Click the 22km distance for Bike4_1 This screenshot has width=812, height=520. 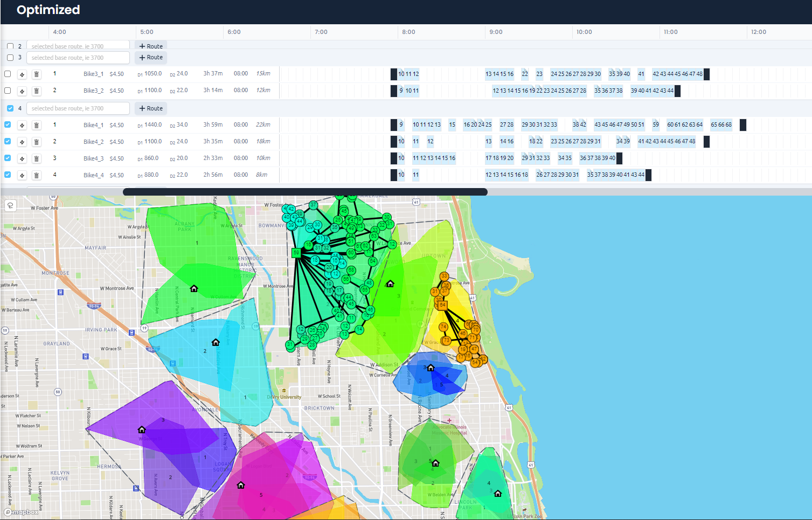pyautogui.click(x=263, y=125)
